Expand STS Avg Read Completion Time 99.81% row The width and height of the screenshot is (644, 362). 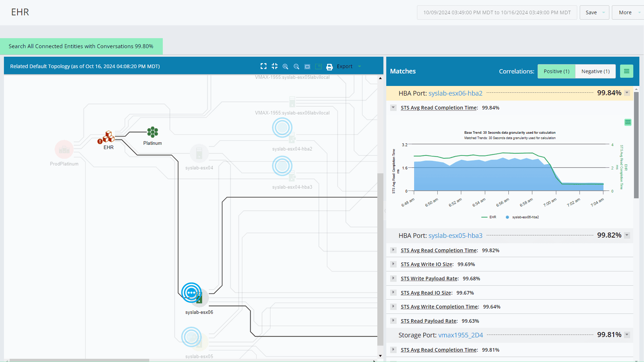tap(393, 350)
